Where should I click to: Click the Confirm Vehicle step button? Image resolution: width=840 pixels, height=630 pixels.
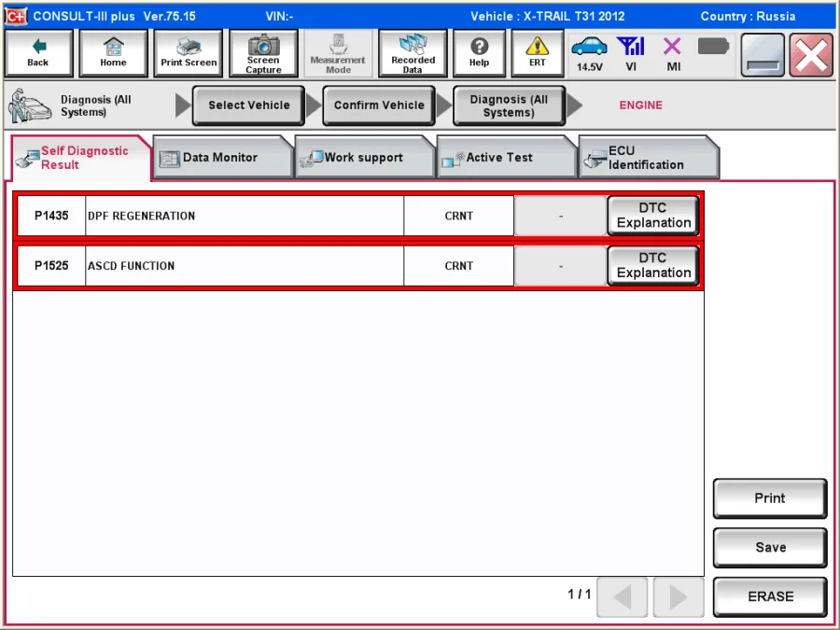pos(379,105)
